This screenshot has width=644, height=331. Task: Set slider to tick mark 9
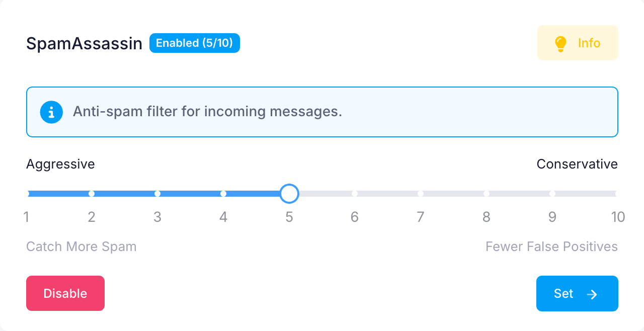[x=552, y=194]
